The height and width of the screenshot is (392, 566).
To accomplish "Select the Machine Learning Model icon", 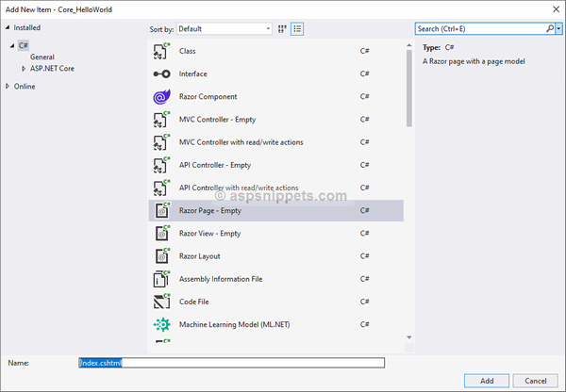I will [161, 324].
